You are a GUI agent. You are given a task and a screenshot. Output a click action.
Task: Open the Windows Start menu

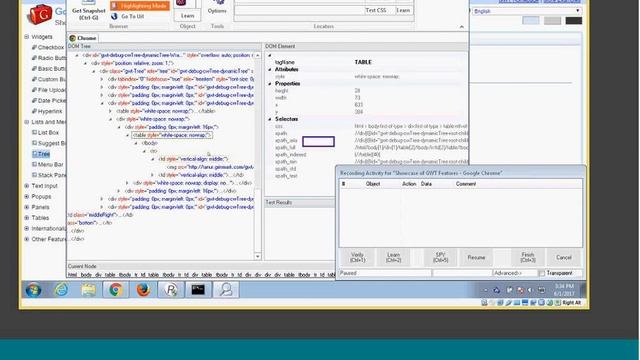tap(33, 290)
